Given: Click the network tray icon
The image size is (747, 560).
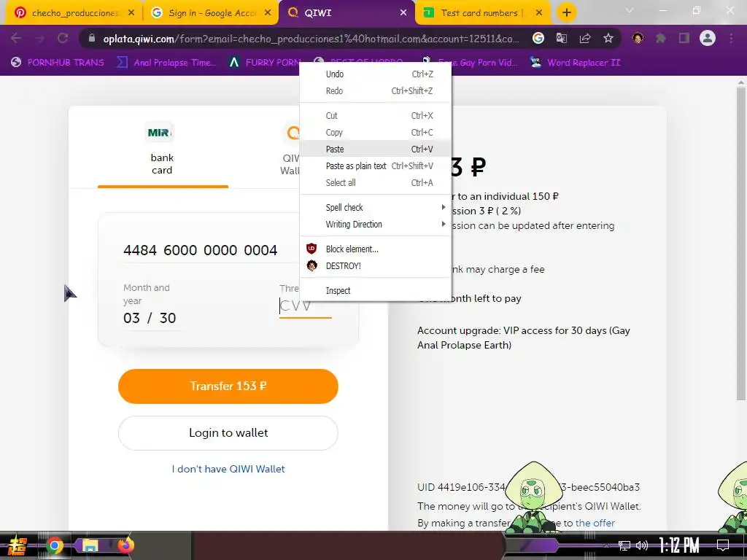Looking at the screenshot, I should coord(624,545).
